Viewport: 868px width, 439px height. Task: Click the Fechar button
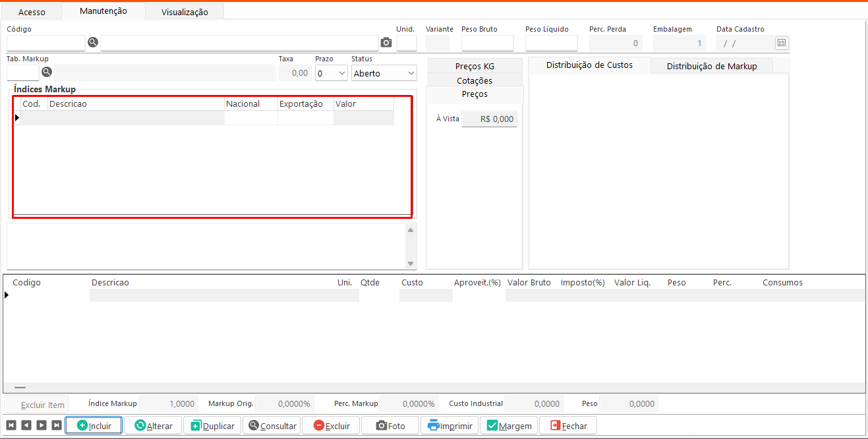[x=567, y=425]
